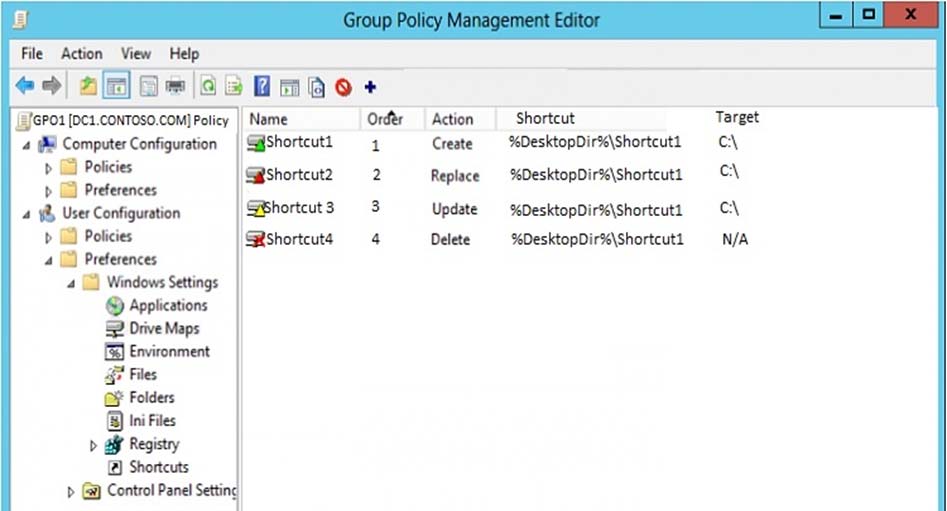Click the Print toolbar icon
Screen dimensions: 947x511
click(175, 86)
